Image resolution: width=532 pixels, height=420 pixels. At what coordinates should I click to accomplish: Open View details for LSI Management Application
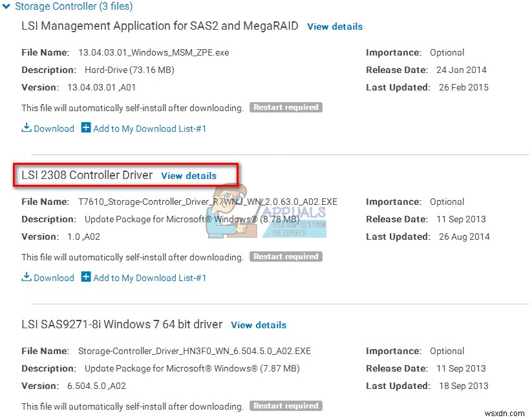(x=335, y=26)
